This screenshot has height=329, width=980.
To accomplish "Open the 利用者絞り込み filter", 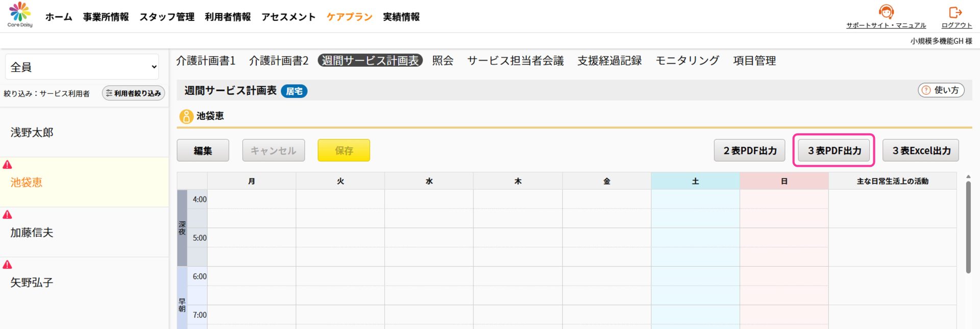I will 133,93.
